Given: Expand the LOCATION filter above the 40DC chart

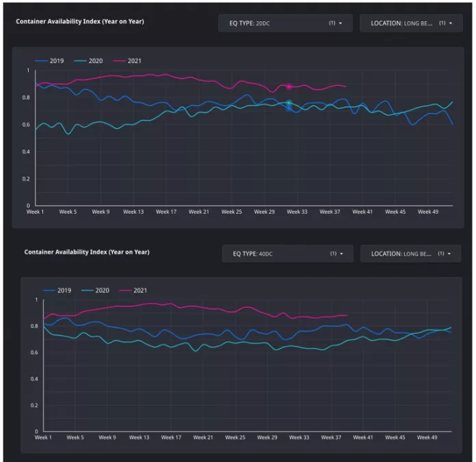Looking at the screenshot, I should click(x=410, y=254).
